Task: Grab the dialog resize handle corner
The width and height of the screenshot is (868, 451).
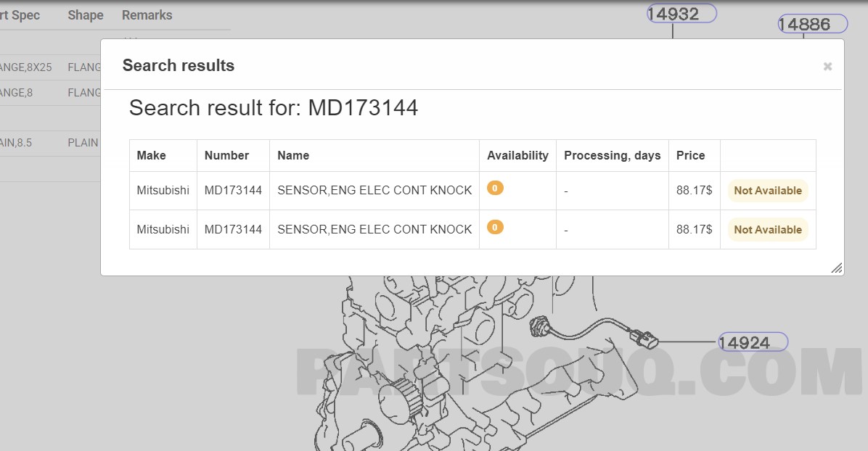Action: 837,268
